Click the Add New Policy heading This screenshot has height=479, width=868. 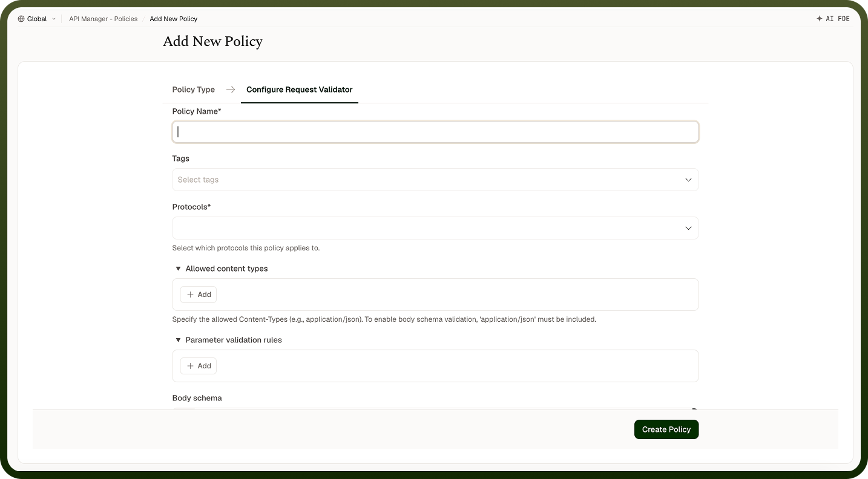click(x=213, y=42)
